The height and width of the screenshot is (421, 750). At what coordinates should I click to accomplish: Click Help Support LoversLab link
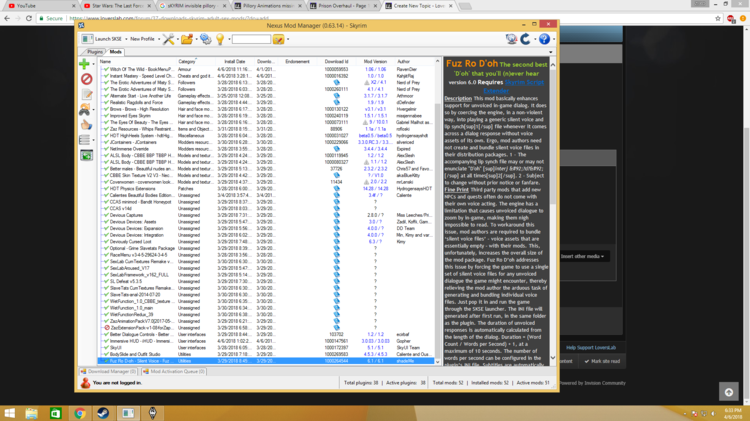pos(591,348)
